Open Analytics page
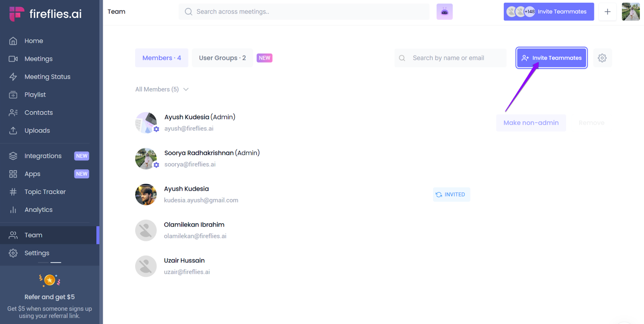Viewport: 644px width, 324px height. (39, 210)
